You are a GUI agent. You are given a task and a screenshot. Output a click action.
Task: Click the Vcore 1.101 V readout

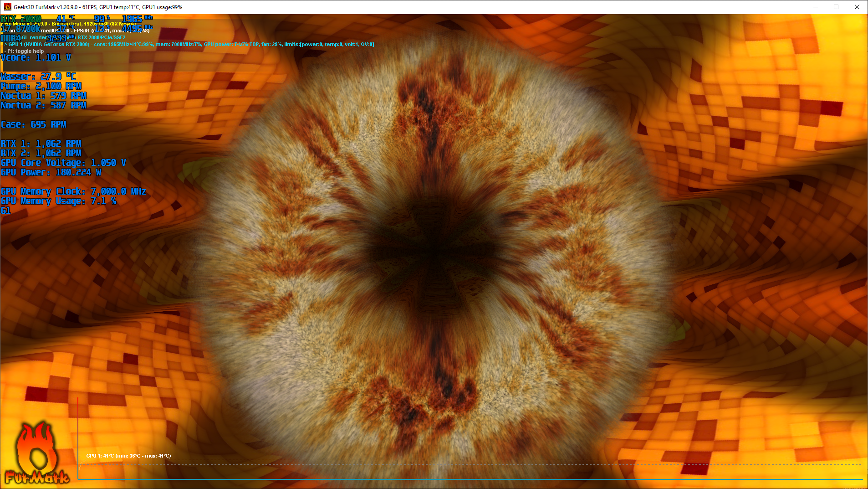(36, 58)
